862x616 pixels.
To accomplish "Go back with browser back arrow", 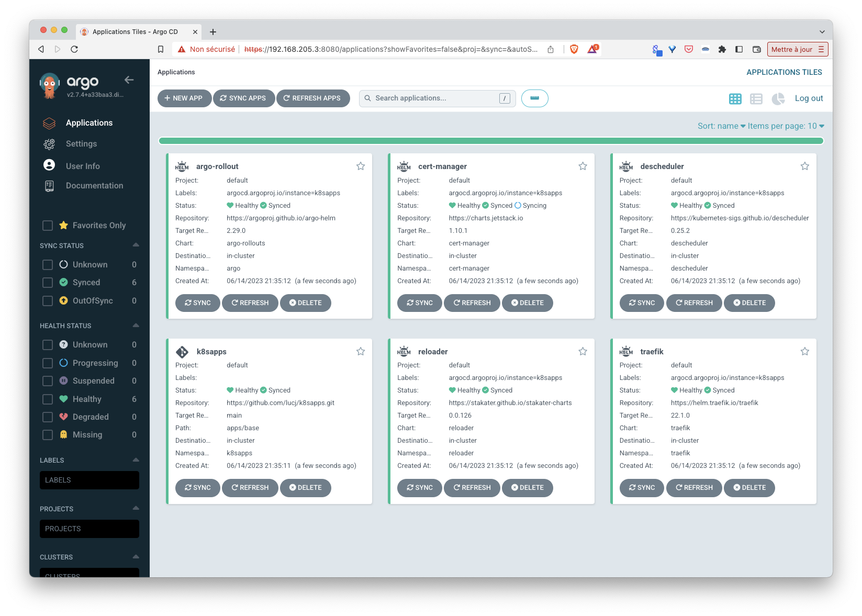I will [41, 49].
